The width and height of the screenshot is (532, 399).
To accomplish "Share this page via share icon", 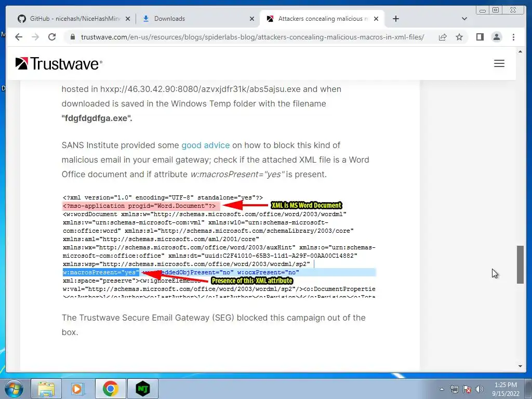I will (x=443, y=37).
